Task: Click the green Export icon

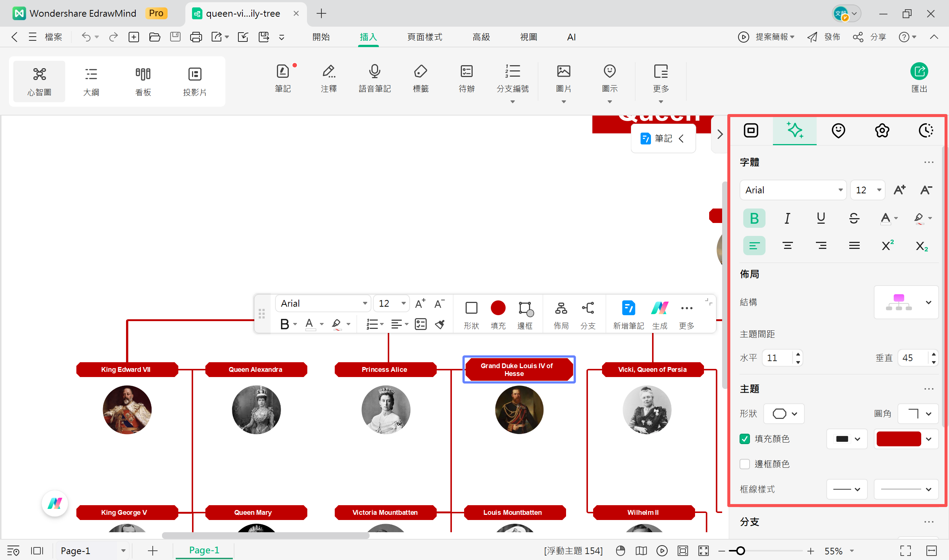Action: coord(919,72)
